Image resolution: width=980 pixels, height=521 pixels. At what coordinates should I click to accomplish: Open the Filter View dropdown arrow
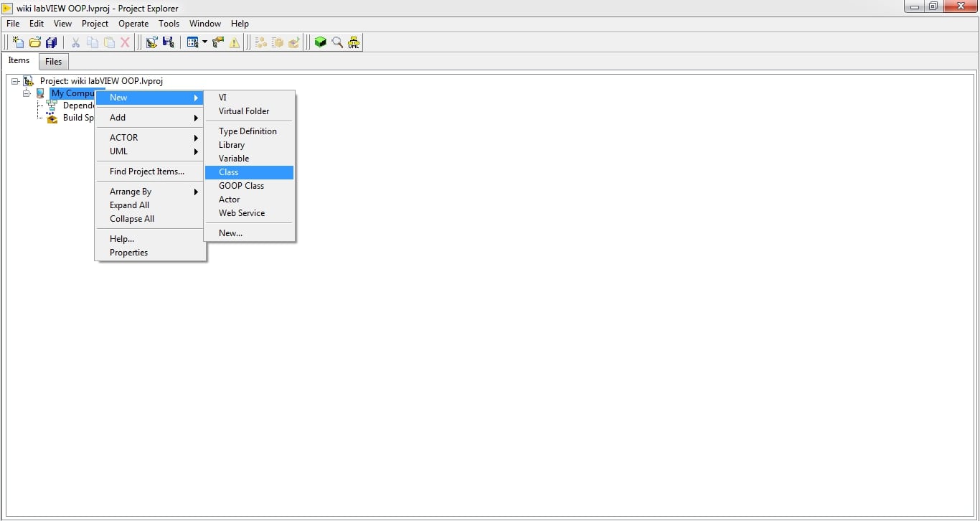tap(204, 42)
